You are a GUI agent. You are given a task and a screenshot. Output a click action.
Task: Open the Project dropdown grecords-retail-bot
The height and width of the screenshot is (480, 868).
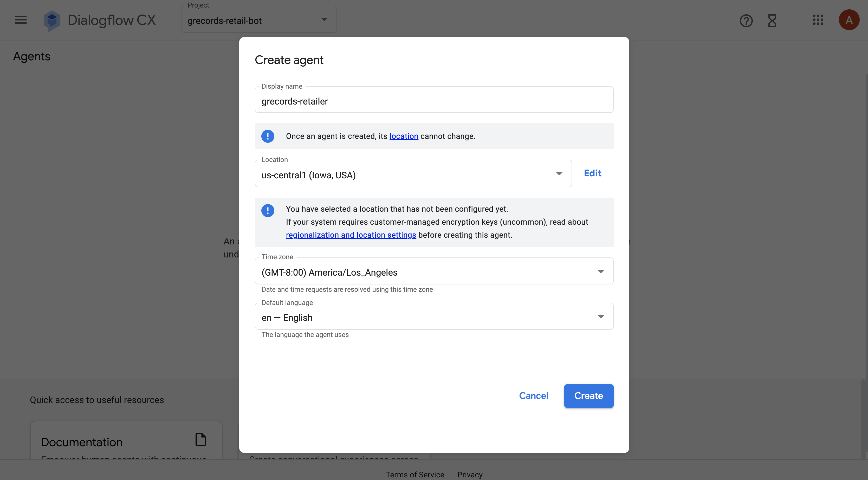pos(258,20)
